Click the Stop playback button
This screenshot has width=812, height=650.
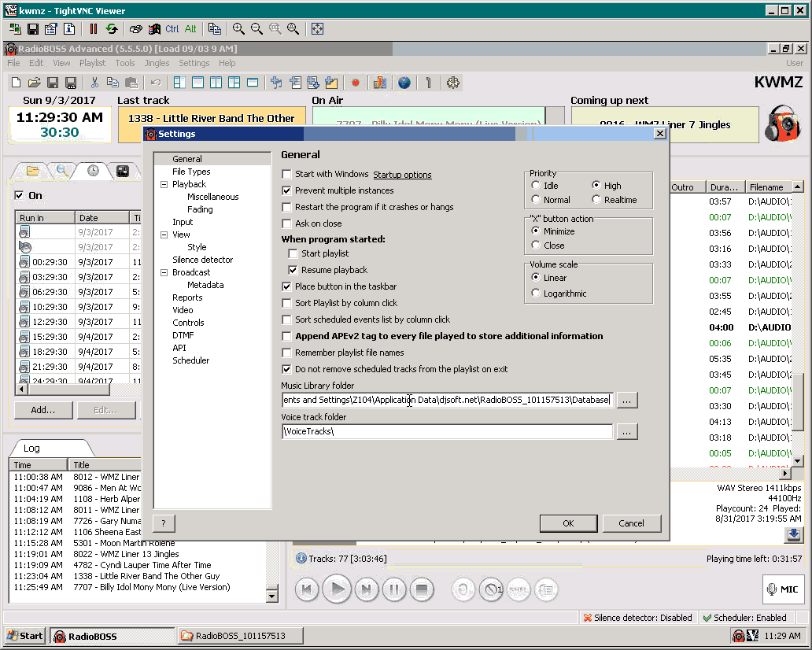(x=421, y=589)
